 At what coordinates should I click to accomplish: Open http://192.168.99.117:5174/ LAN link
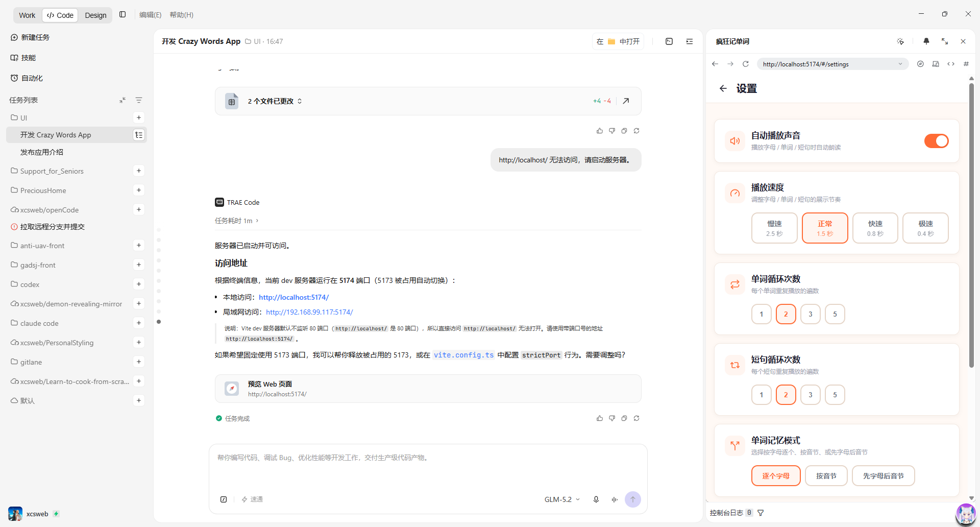(x=309, y=312)
